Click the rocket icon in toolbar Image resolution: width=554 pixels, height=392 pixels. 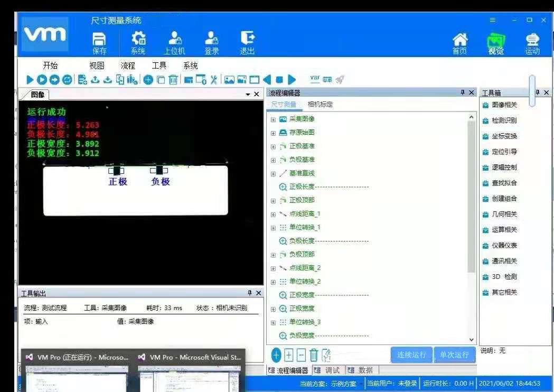340,80
